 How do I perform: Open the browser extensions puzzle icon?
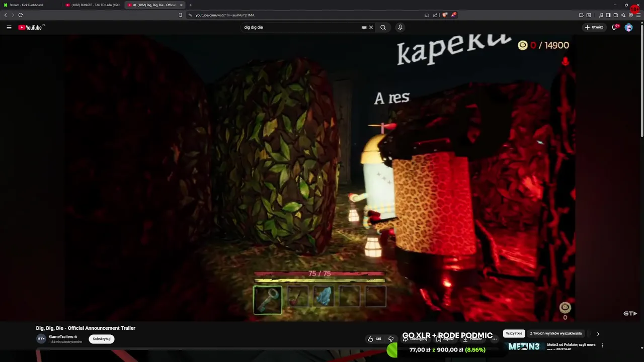tap(581, 15)
